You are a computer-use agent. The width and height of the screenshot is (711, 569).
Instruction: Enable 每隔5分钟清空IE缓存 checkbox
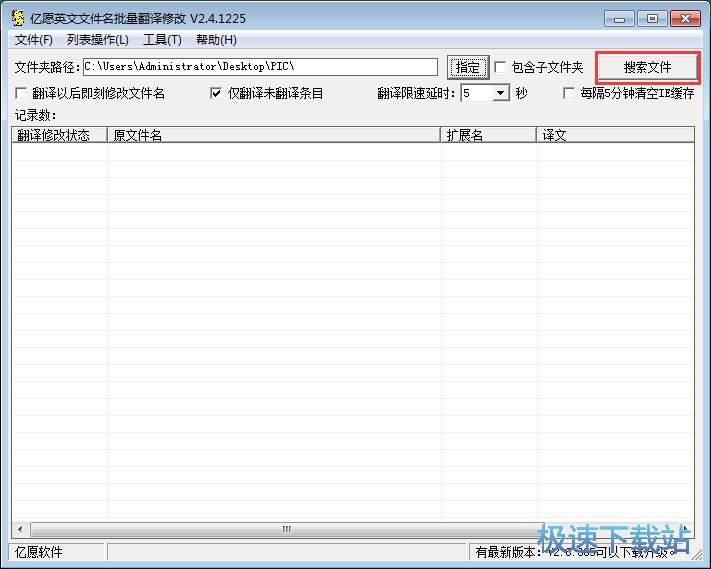click(x=569, y=93)
